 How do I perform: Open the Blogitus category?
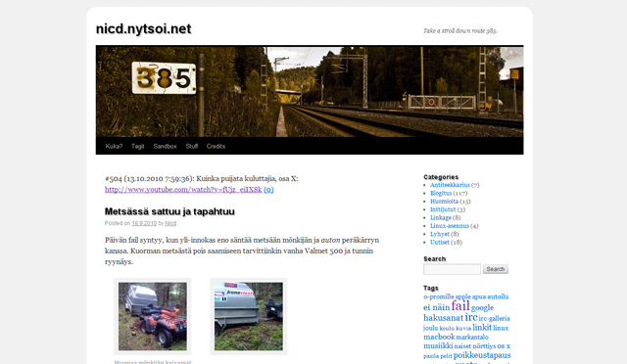pos(441,193)
